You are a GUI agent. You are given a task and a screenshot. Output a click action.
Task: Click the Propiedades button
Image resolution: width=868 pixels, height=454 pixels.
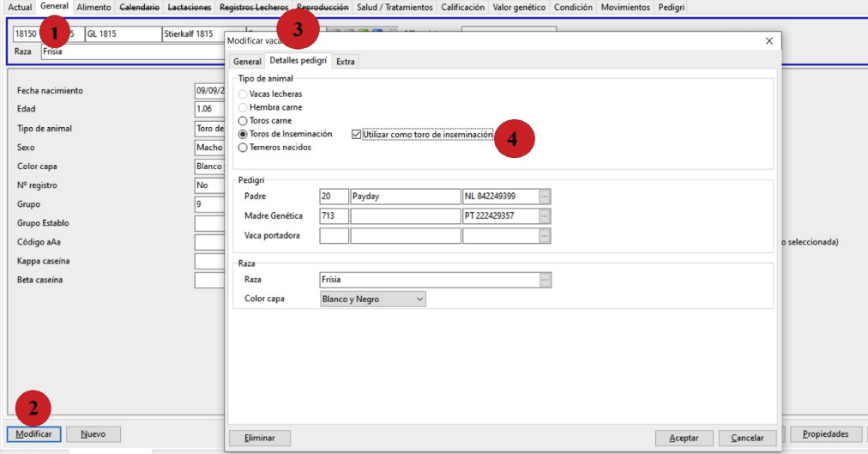pos(825,434)
